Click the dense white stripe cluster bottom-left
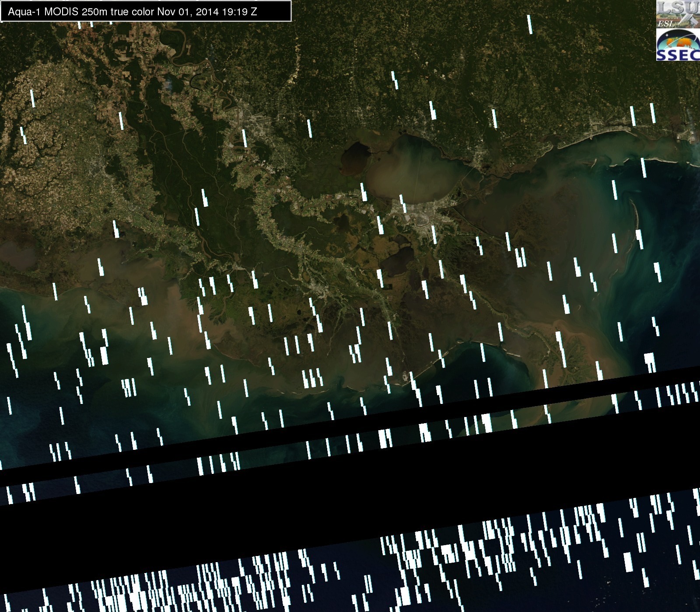 tap(131, 590)
